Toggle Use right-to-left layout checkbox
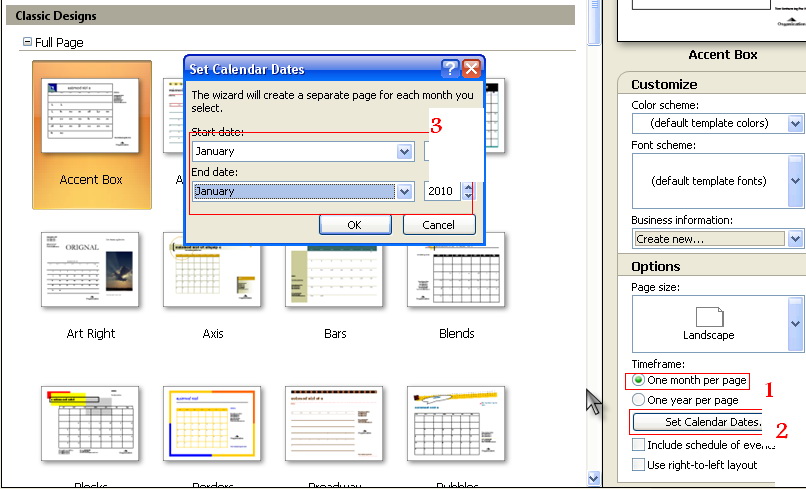The width and height of the screenshot is (806, 489). [x=638, y=465]
